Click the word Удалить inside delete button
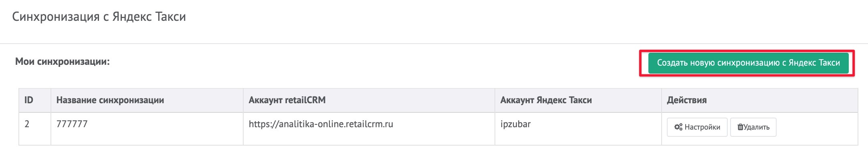This screenshot has width=868, height=168. [x=757, y=127]
